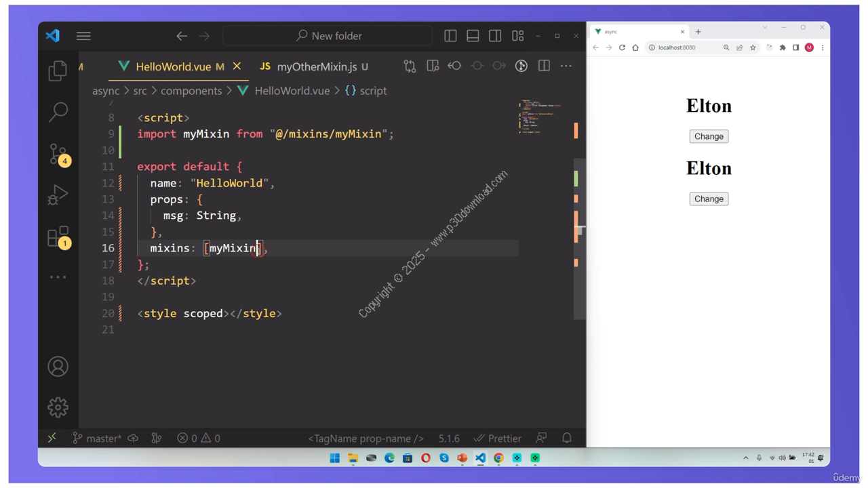The image size is (868, 488).
Task: Click the New folder command center search box
Action: [x=328, y=36]
